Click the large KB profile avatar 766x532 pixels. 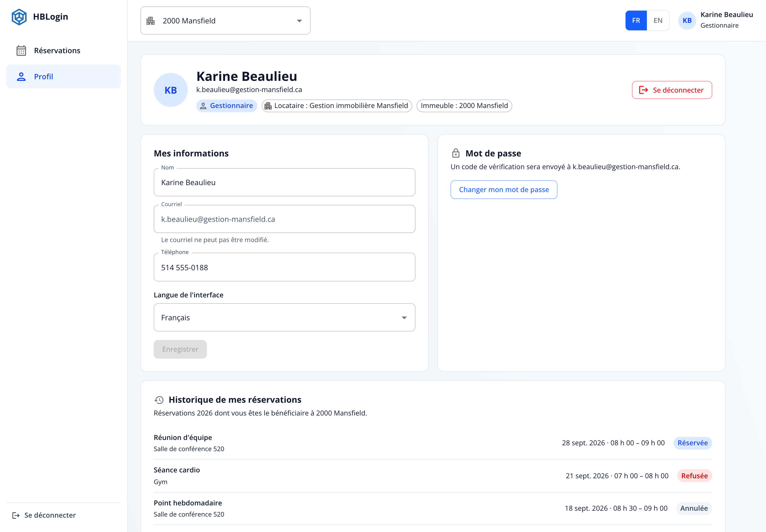pyautogui.click(x=171, y=90)
